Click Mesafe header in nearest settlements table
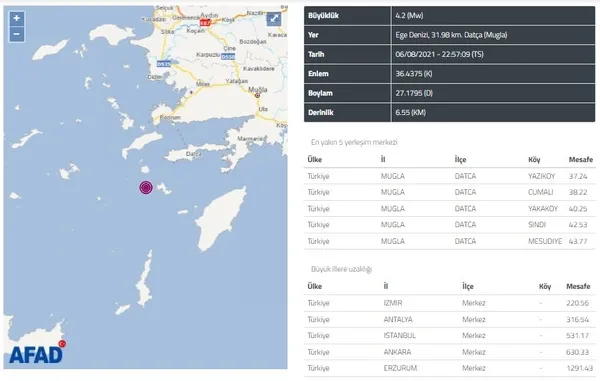 [x=580, y=160]
